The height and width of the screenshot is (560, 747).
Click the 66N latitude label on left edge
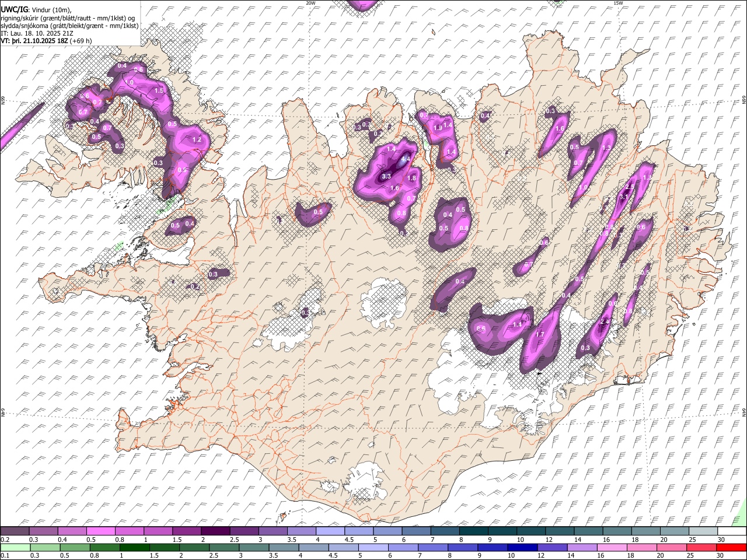[x=3, y=100]
